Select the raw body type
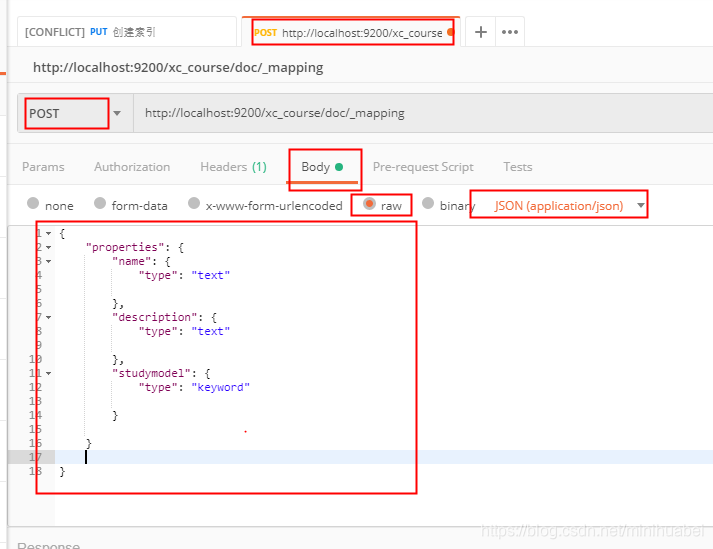Screen dimensions: 713x549 [369, 204]
